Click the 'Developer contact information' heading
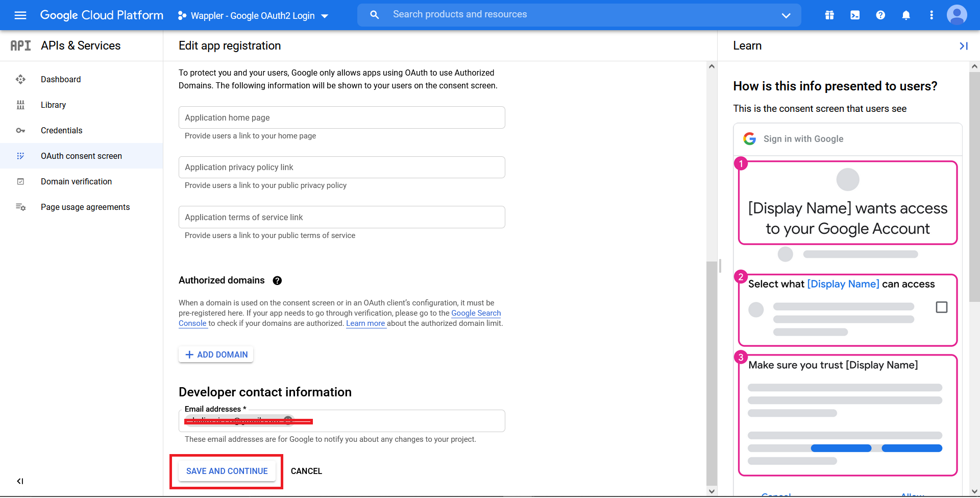The height and width of the screenshot is (498, 980). (265, 392)
